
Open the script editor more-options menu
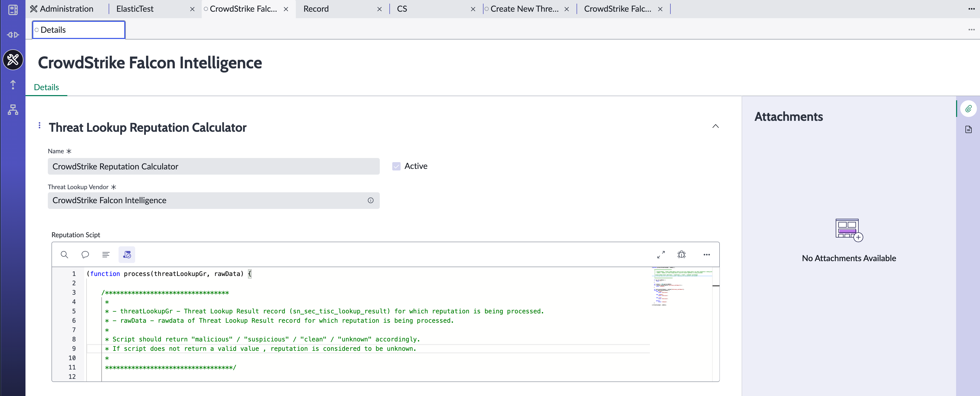(707, 254)
